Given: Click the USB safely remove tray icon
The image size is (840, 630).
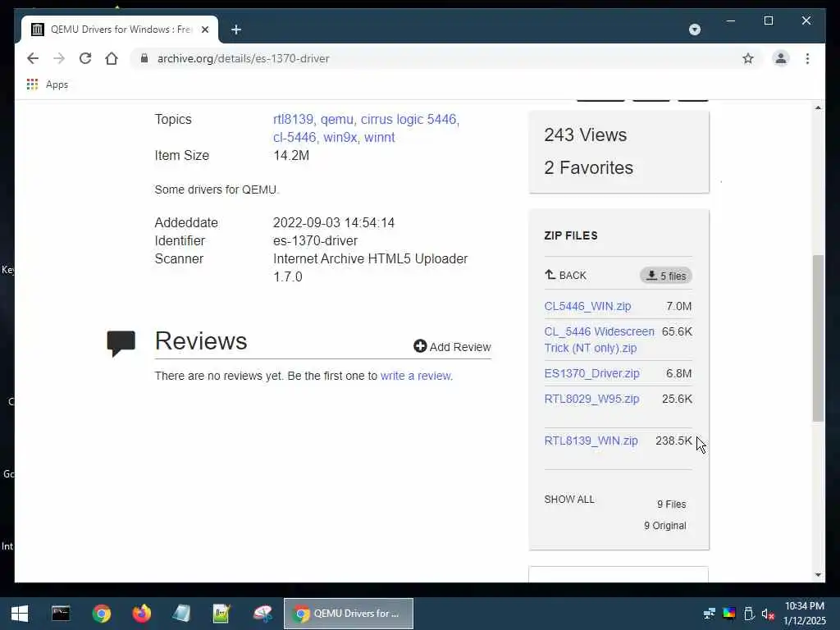Looking at the screenshot, I should pyautogui.click(x=749, y=614).
